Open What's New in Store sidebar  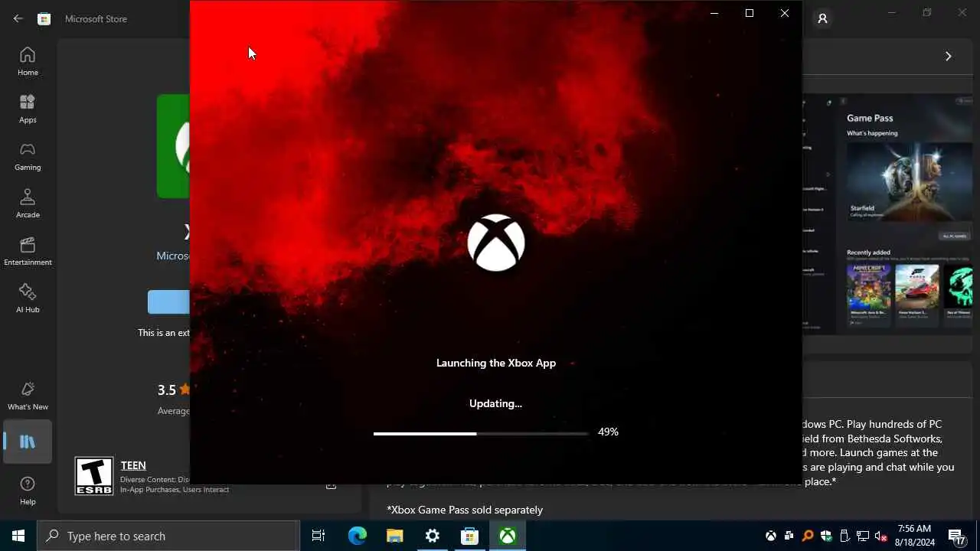[28, 396]
